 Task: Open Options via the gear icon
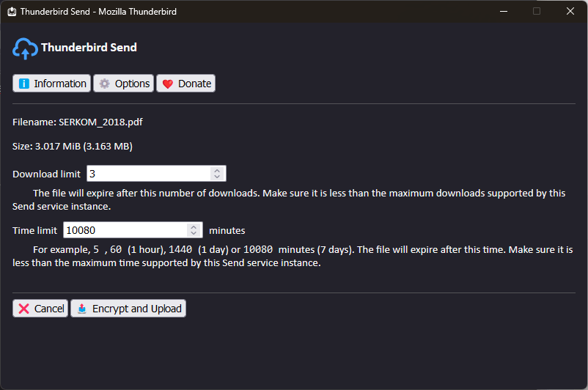click(105, 84)
